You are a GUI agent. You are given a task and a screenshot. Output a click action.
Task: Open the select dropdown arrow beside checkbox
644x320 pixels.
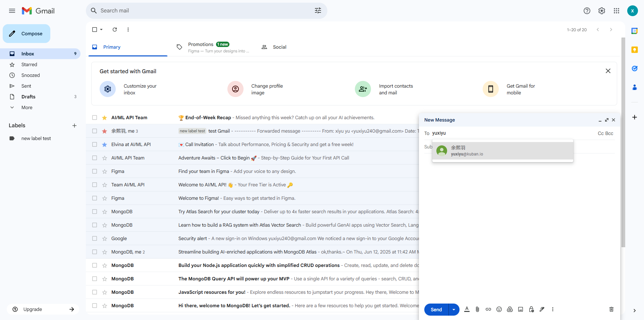[x=101, y=30]
